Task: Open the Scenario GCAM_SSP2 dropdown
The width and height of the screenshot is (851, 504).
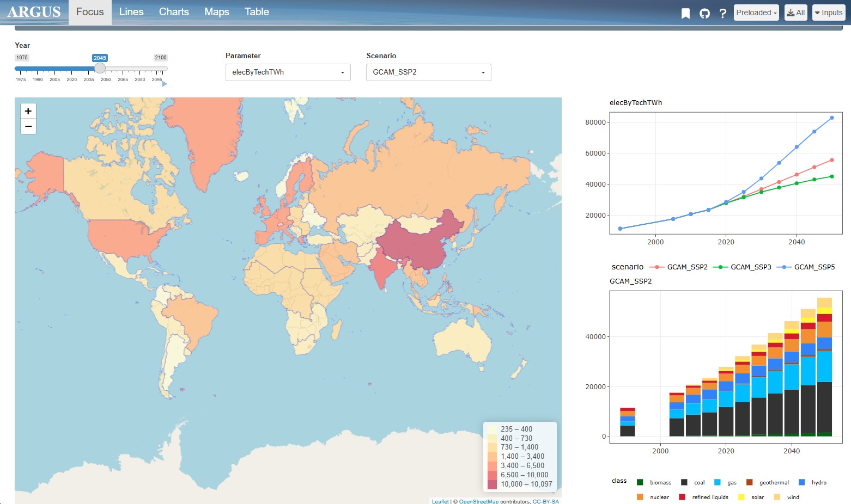Action: pyautogui.click(x=428, y=72)
